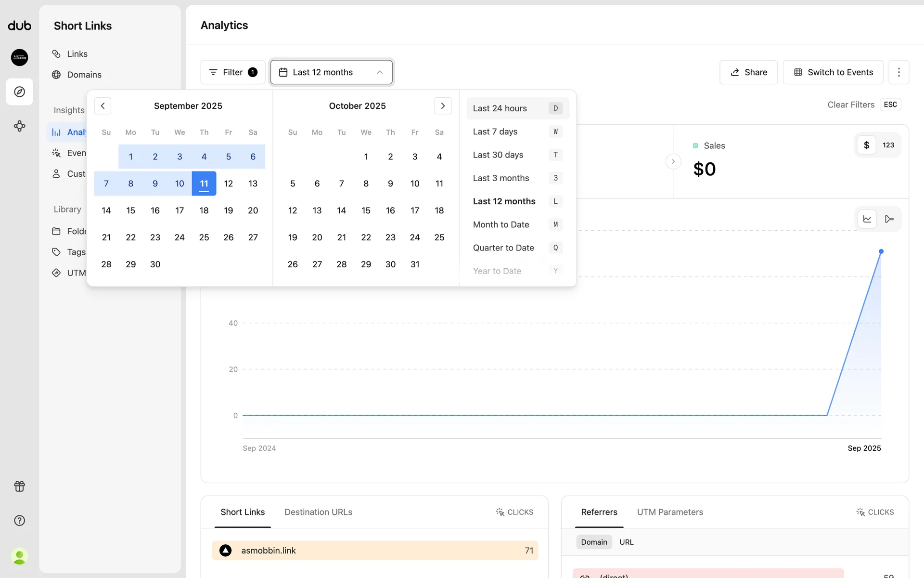Switch to the line chart view
Screen dimensions: 924x578
click(x=867, y=219)
